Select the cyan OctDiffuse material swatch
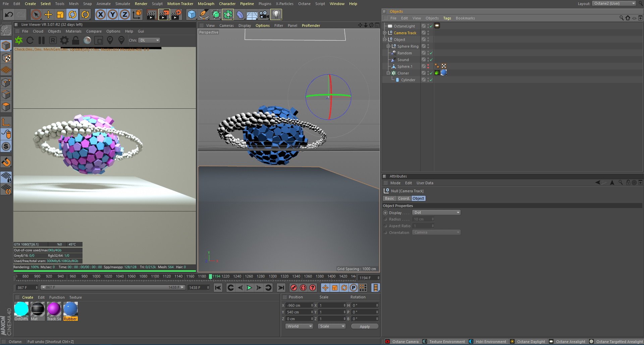The height and width of the screenshot is (345, 644). pos(21,311)
